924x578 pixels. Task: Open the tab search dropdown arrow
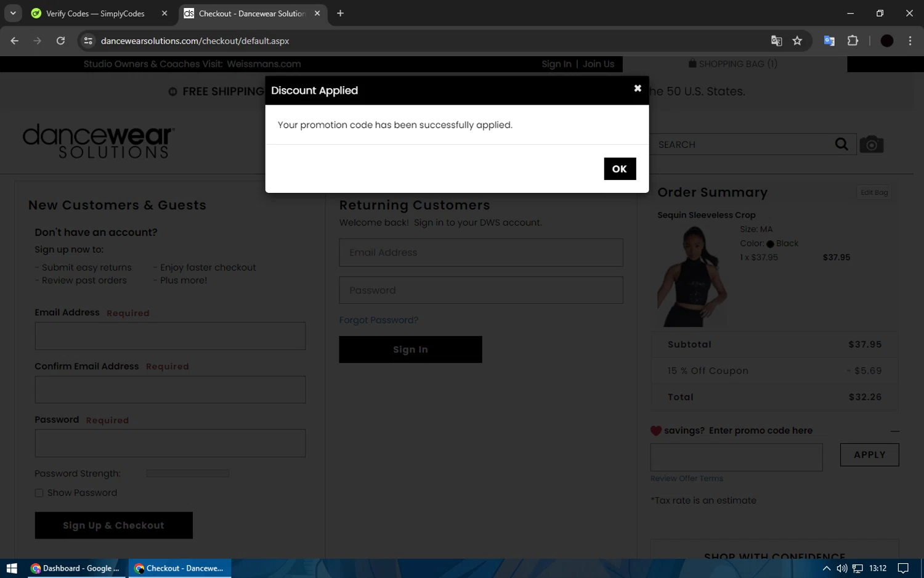13,13
